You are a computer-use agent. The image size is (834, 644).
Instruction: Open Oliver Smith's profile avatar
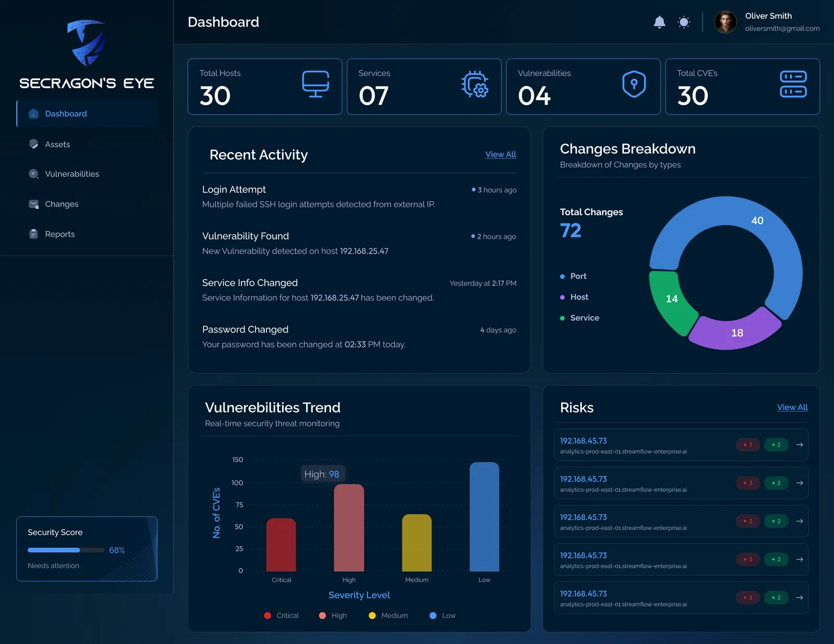coord(725,22)
